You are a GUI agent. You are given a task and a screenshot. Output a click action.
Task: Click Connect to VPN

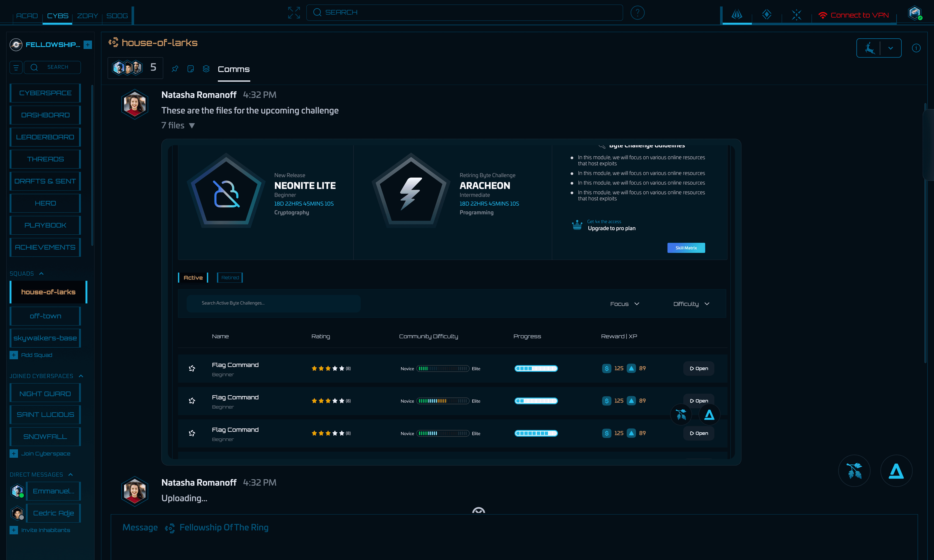854,15
